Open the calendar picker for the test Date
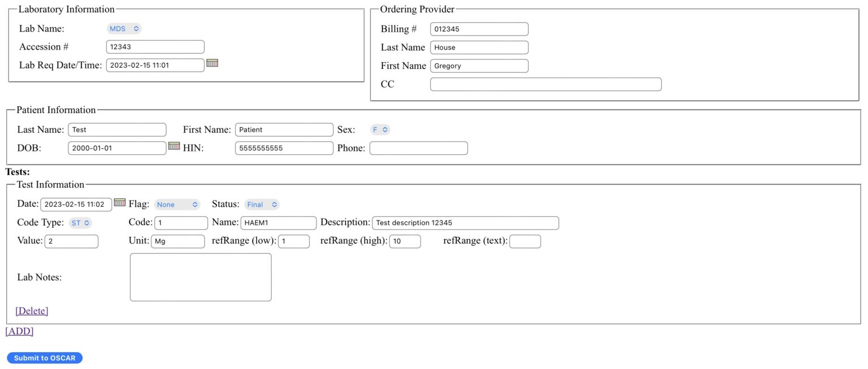868x369 pixels. click(119, 203)
